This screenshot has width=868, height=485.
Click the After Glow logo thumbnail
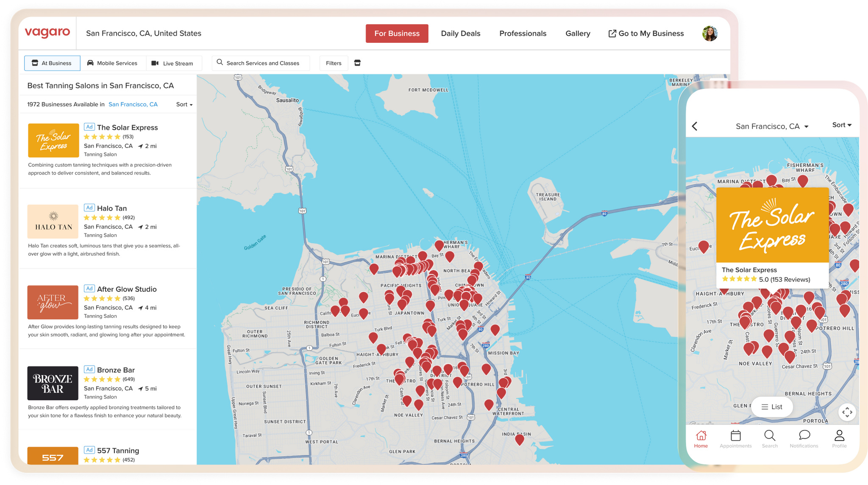(53, 302)
